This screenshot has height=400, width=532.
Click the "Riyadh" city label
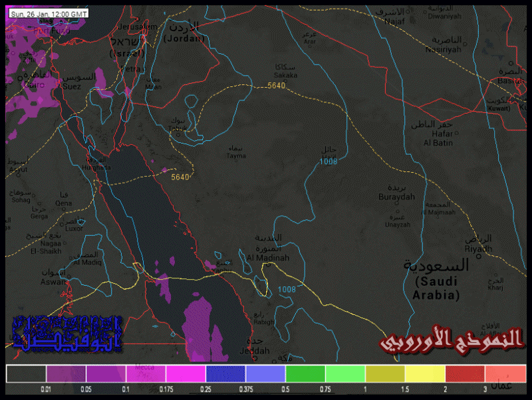[x=478, y=249]
